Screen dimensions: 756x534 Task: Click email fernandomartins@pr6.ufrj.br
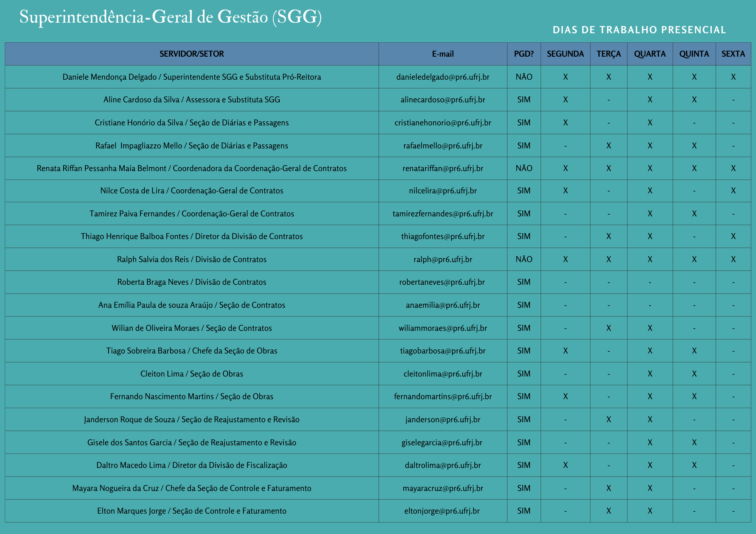click(x=443, y=397)
